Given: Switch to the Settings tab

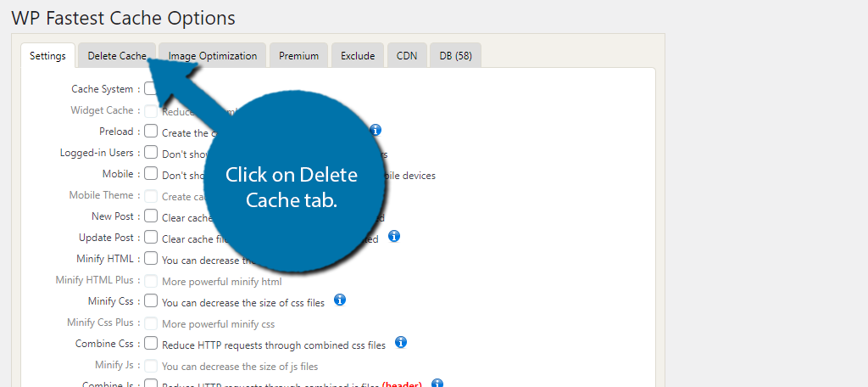Looking at the screenshot, I should (x=47, y=55).
